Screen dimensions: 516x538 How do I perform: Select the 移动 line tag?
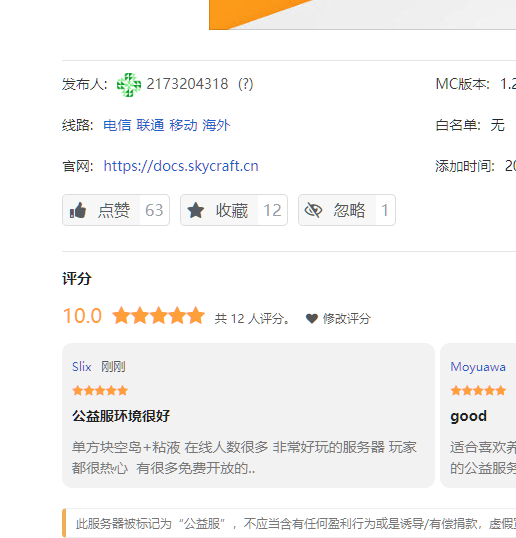(183, 125)
